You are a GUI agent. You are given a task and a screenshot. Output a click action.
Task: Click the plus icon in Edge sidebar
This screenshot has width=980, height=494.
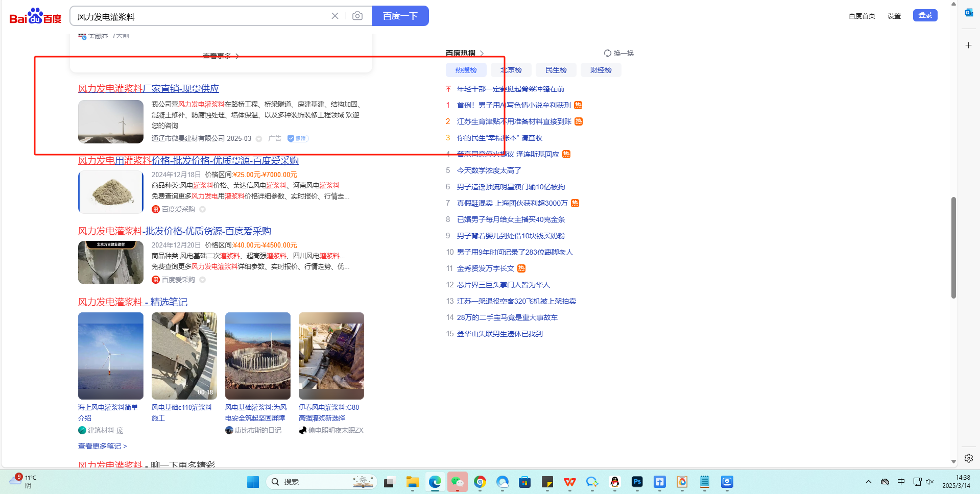point(968,45)
